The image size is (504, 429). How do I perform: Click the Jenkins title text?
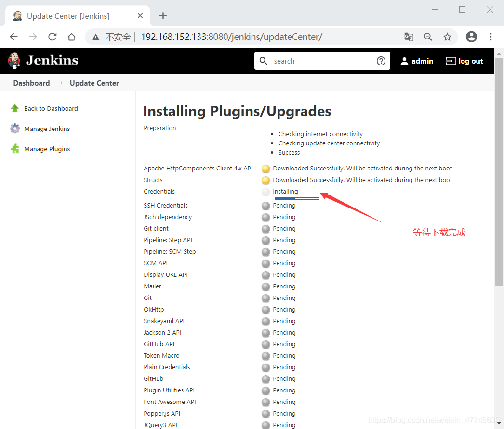[52, 60]
